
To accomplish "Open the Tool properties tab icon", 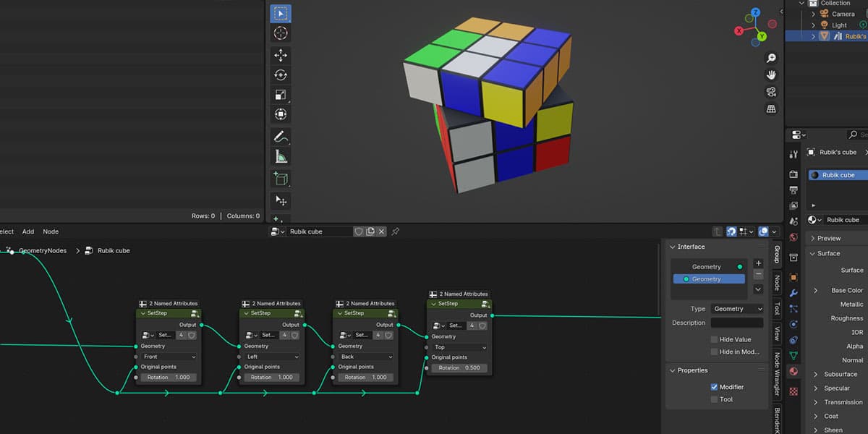I will pyautogui.click(x=793, y=154).
